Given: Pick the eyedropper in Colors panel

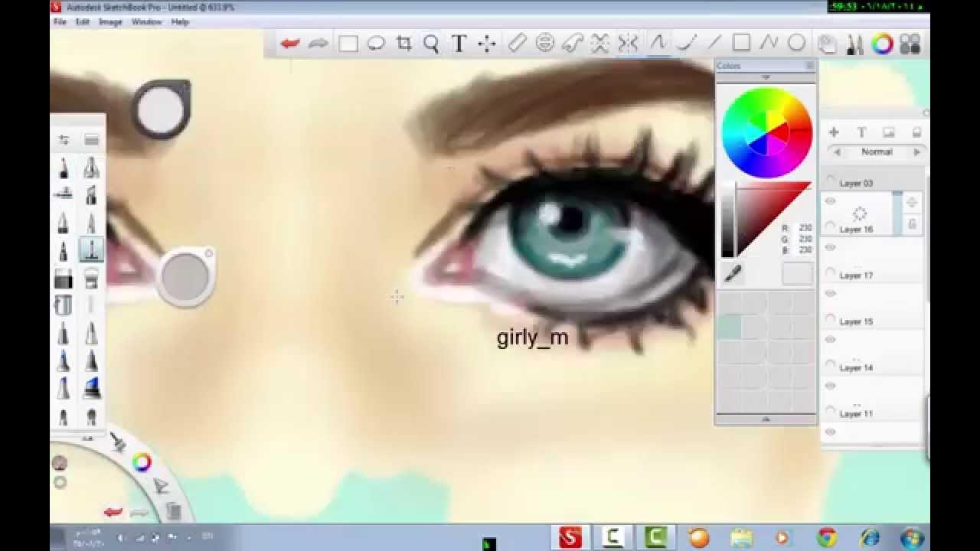Looking at the screenshot, I should (733, 274).
